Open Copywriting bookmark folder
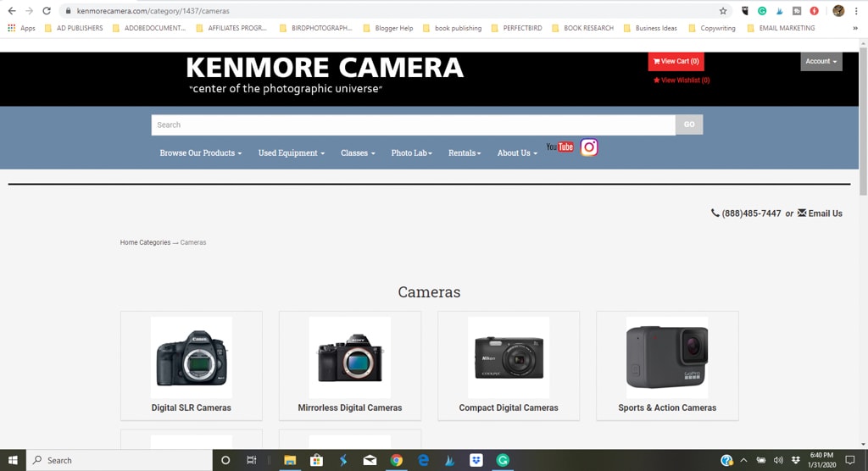Screen dimensions: 868x471 (x=712, y=28)
